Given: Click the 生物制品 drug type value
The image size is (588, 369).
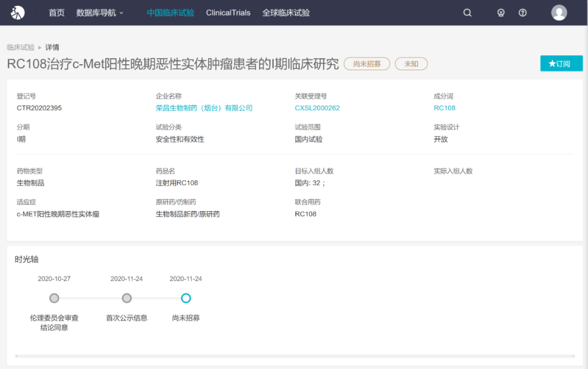Looking at the screenshot, I should pos(30,183).
